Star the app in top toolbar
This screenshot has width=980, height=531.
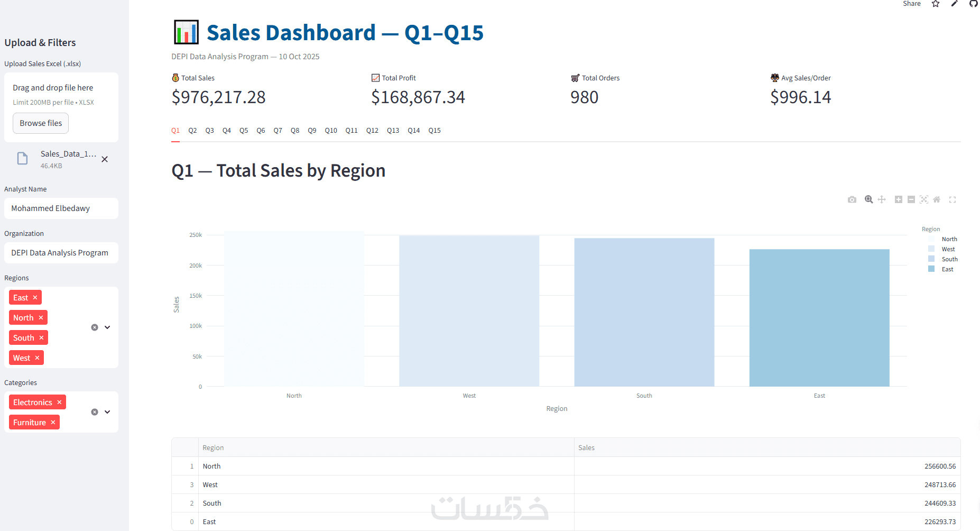pyautogui.click(x=936, y=4)
